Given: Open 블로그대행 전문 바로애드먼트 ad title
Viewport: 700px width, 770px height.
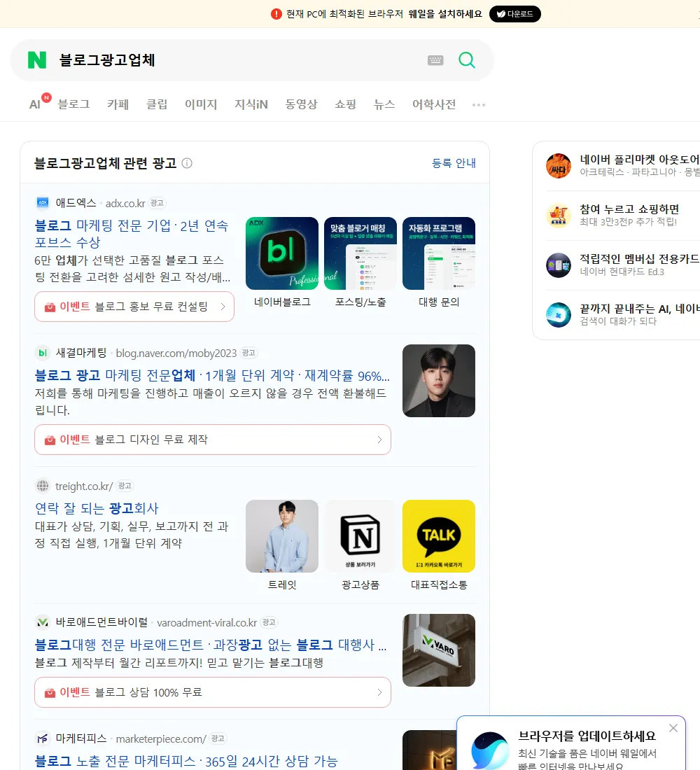Looking at the screenshot, I should coord(210,645).
